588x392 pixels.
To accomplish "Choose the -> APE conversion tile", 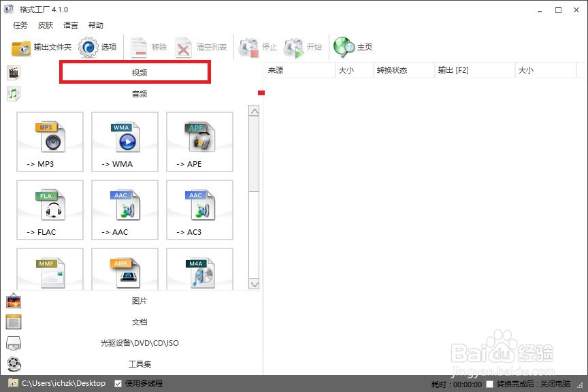I will [x=199, y=142].
